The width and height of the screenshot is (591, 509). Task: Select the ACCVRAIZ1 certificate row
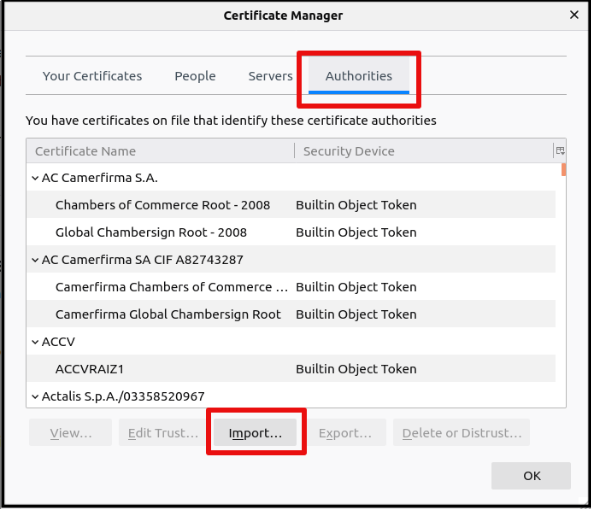point(291,369)
